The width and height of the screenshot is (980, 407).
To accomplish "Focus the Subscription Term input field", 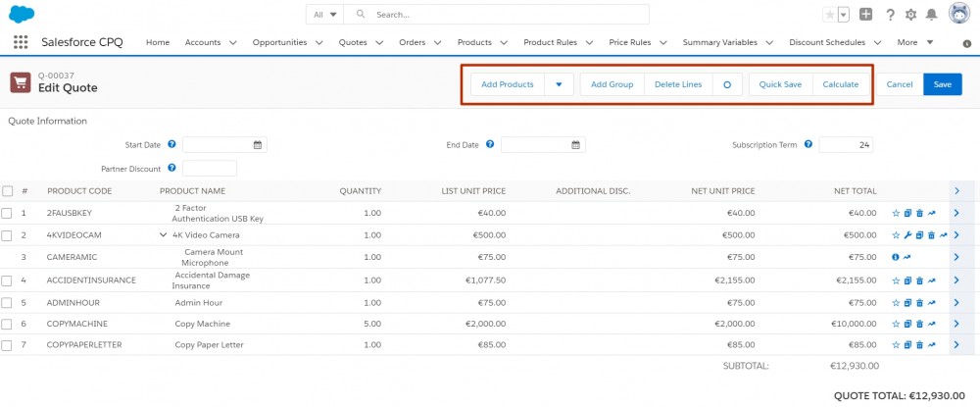I will pos(846,145).
